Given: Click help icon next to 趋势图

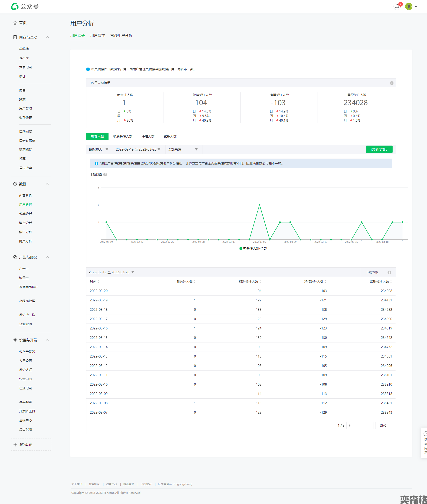Looking at the screenshot, I should pyautogui.click(x=105, y=175).
